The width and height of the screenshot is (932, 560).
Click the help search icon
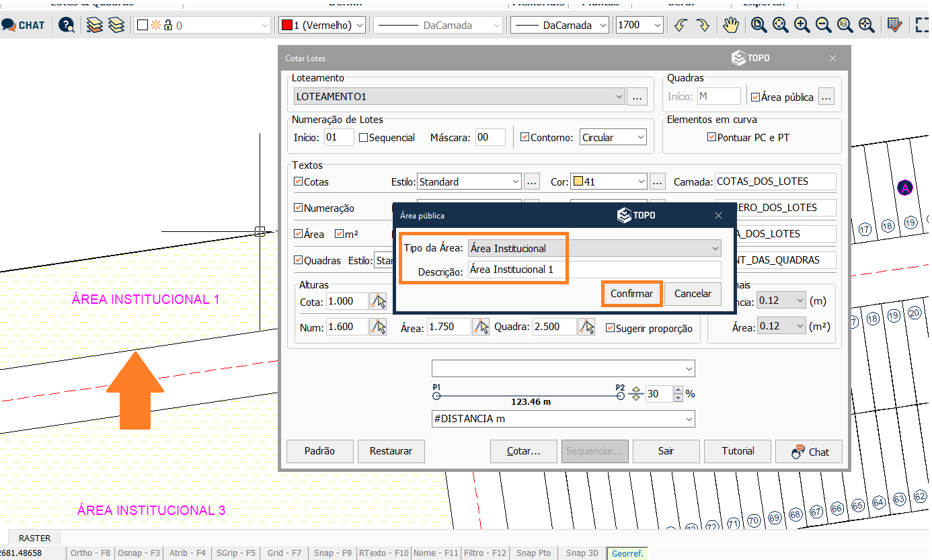click(x=67, y=26)
